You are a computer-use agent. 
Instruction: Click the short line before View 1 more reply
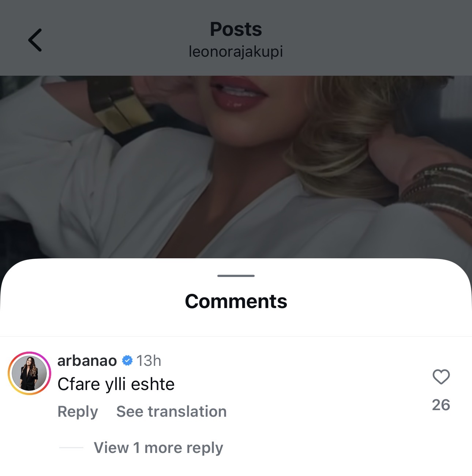[71, 447]
